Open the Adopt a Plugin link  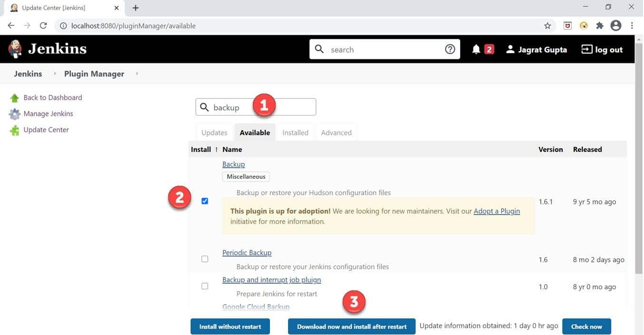pyautogui.click(x=496, y=211)
